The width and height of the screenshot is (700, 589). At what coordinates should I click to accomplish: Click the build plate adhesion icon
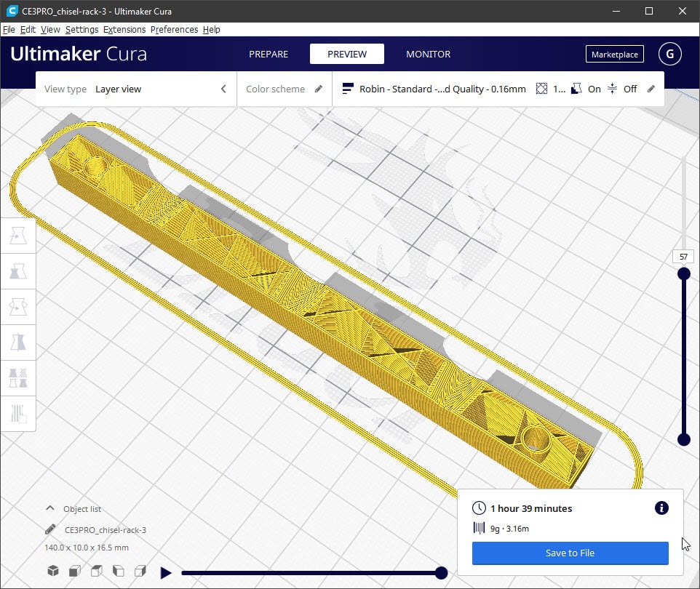tap(613, 89)
